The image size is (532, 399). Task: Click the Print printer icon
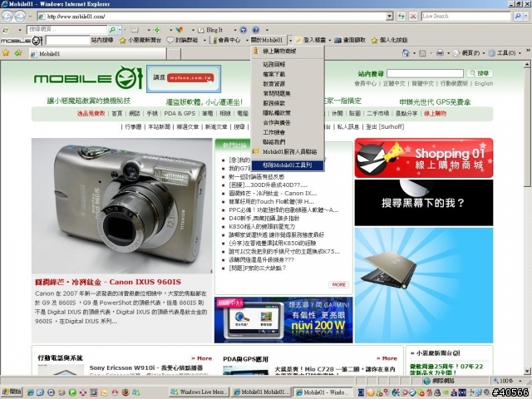tap(440, 53)
